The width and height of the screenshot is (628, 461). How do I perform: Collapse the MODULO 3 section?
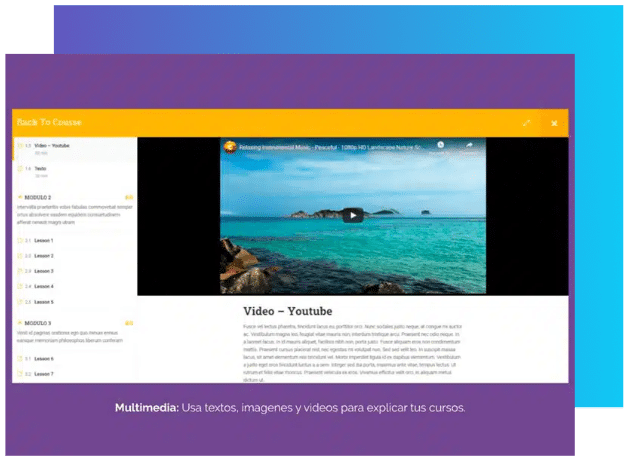click(x=36, y=323)
